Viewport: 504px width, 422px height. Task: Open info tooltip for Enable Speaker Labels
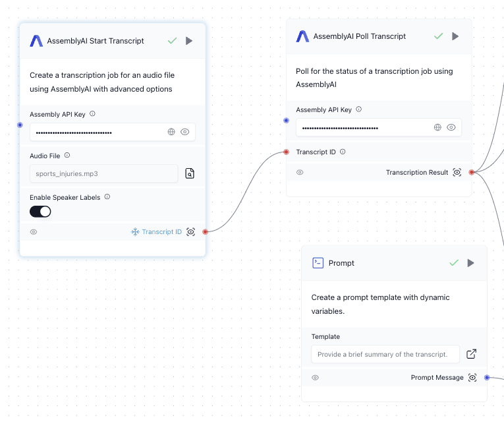(x=107, y=196)
